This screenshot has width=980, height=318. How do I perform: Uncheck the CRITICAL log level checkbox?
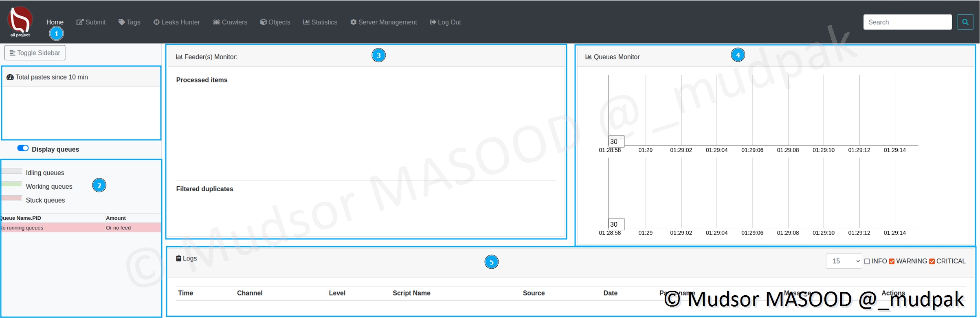pyautogui.click(x=932, y=261)
